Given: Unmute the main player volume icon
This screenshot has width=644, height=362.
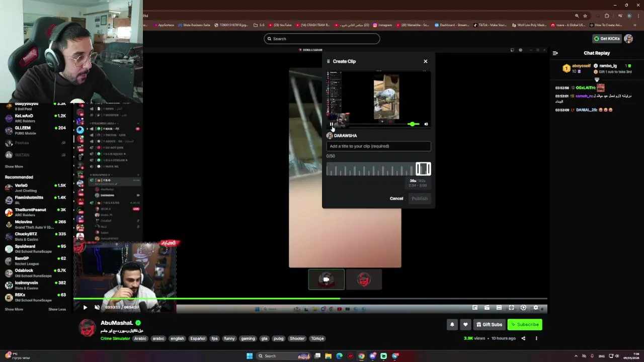Looking at the screenshot, I should 97,307.
